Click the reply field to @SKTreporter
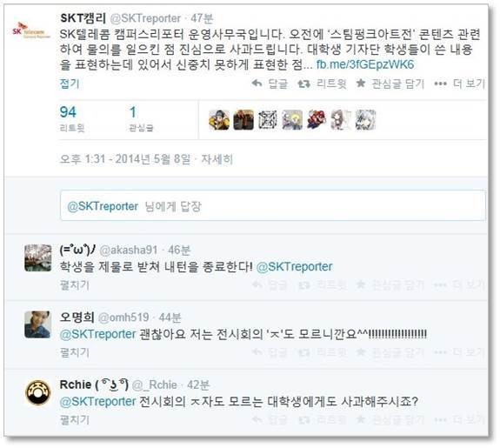The width and height of the screenshot is (500, 448). pos(273,205)
